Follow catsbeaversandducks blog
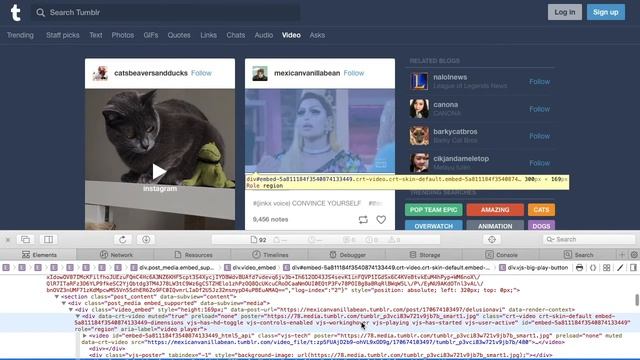The image size is (640, 360). tap(201, 73)
